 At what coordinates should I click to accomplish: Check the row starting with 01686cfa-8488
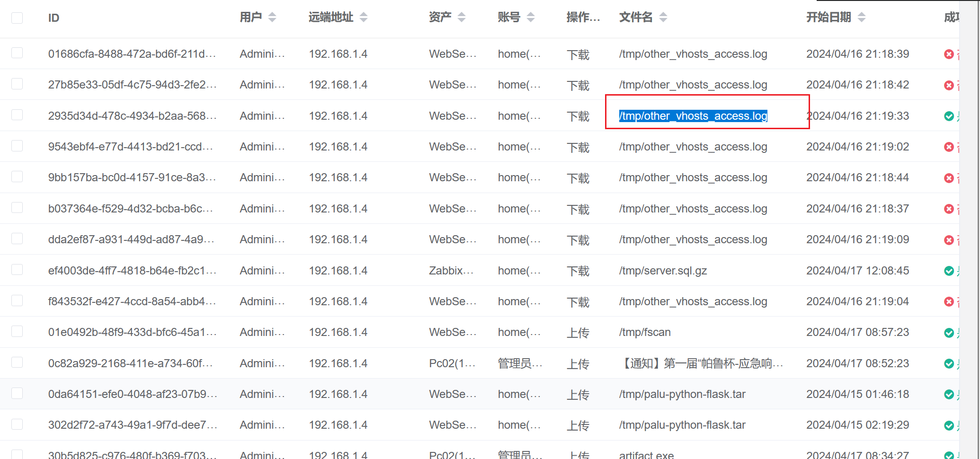point(17,53)
